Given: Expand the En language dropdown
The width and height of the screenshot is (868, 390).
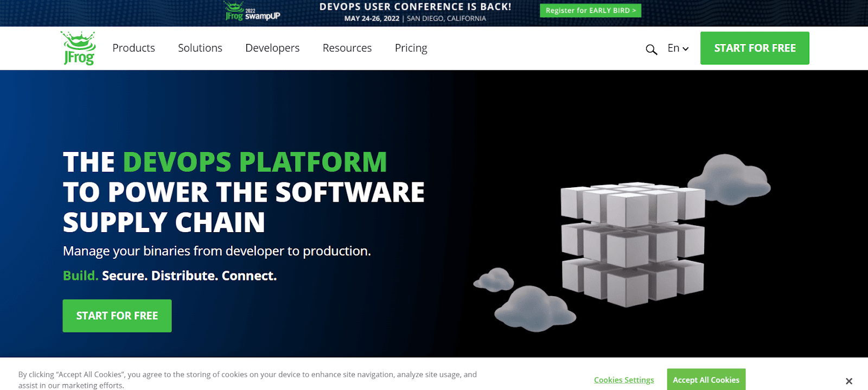Looking at the screenshot, I should [678, 48].
